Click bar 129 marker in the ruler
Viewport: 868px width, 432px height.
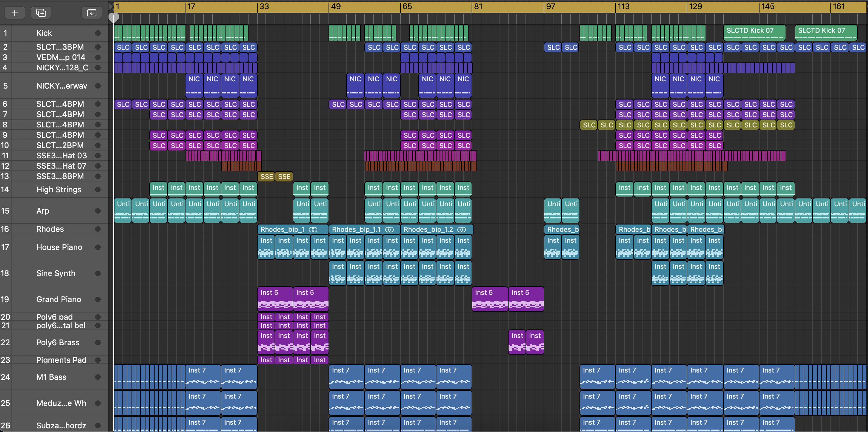pos(695,6)
